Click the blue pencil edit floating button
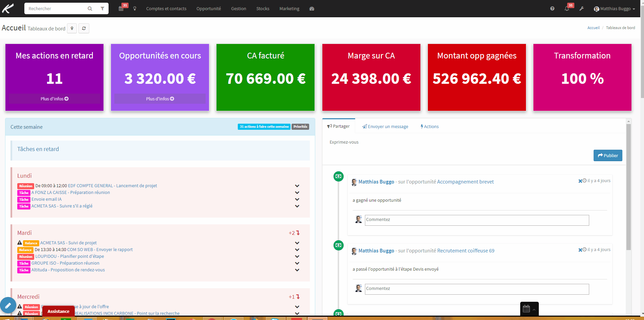Viewport: 644px width, 320px height. [8, 305]
